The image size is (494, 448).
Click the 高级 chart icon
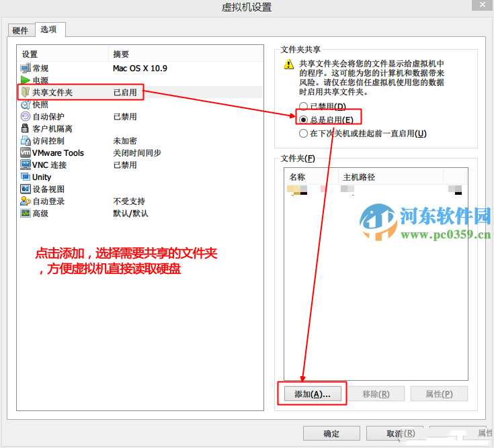point(26,213)
